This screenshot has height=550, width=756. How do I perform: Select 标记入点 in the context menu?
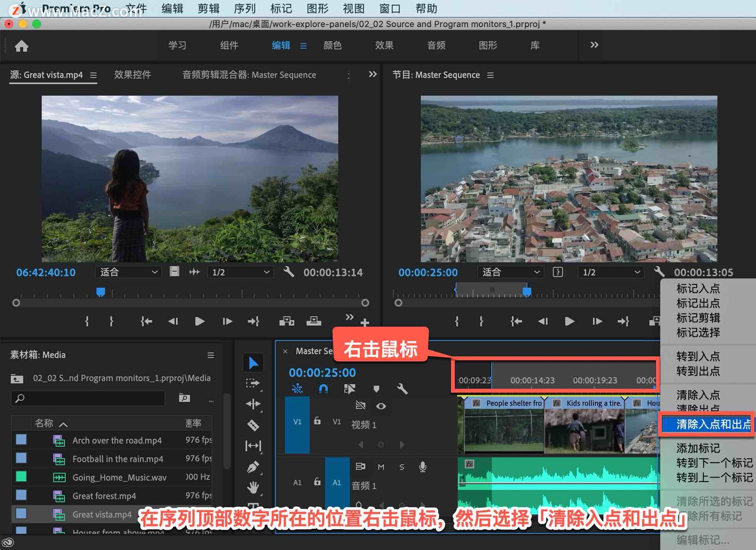[698, 288]
